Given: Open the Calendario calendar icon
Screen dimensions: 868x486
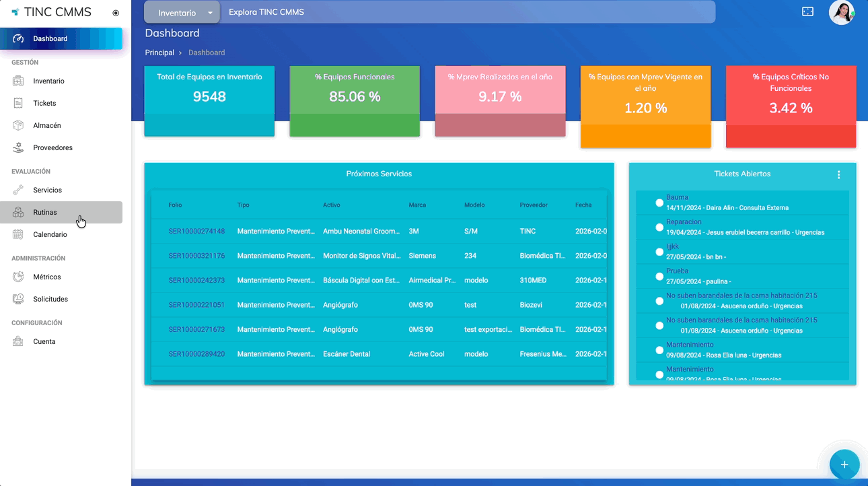Looking at the screenshot, I should [19, 234].
